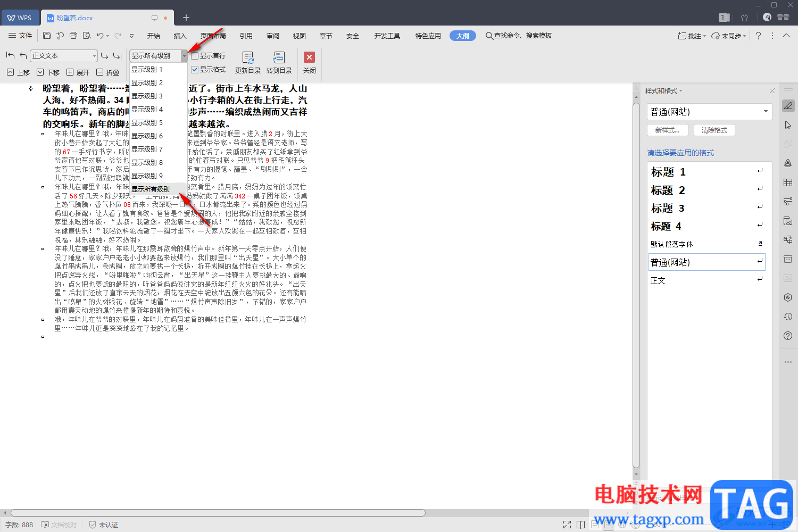Click the fullscreen icon in status bar
This screenshot has width=798, height=532.
pos(567,525)
